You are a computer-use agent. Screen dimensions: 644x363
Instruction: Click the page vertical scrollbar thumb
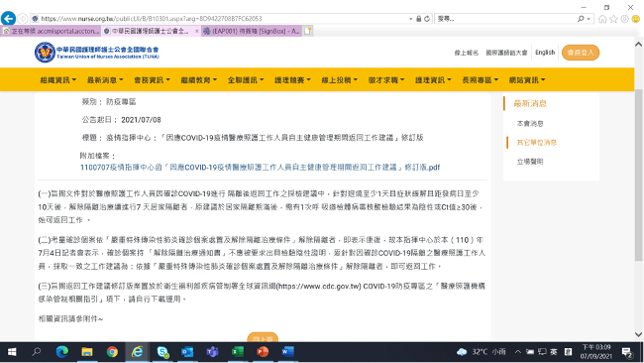coord(638,175)
